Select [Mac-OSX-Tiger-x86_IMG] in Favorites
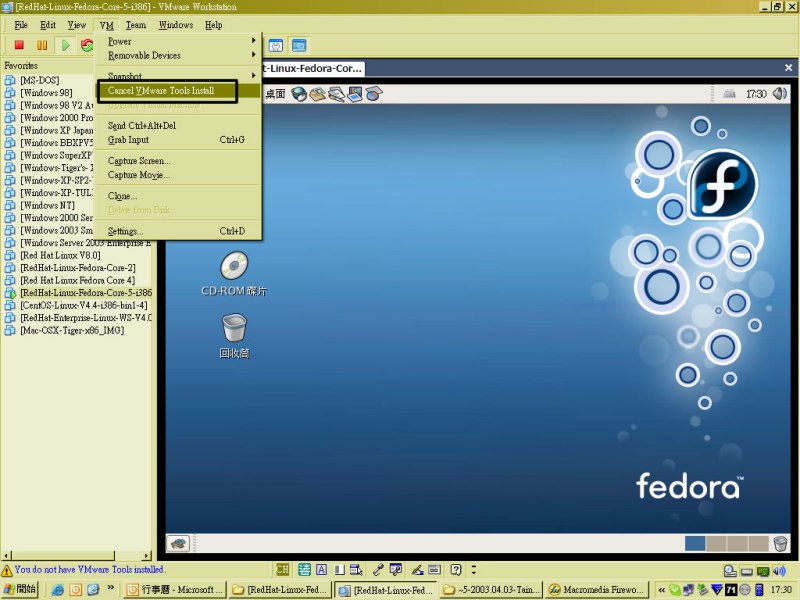 (72, 330)
